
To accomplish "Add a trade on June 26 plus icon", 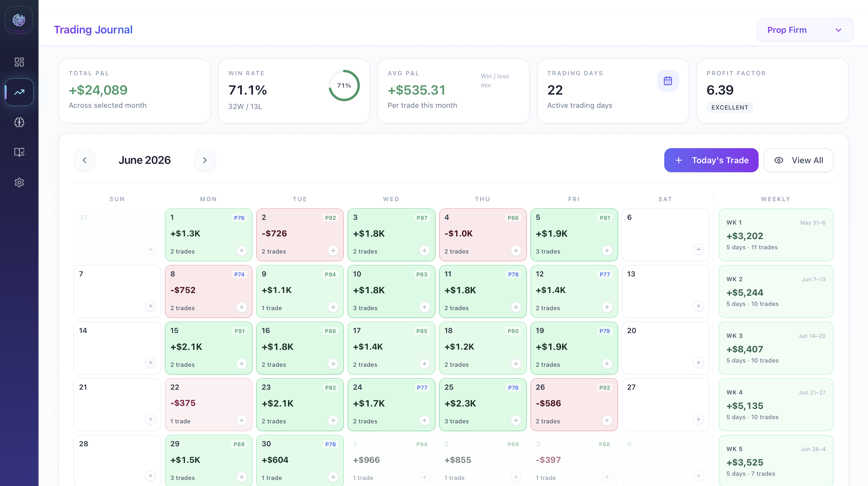I will [x=607, y=420].
